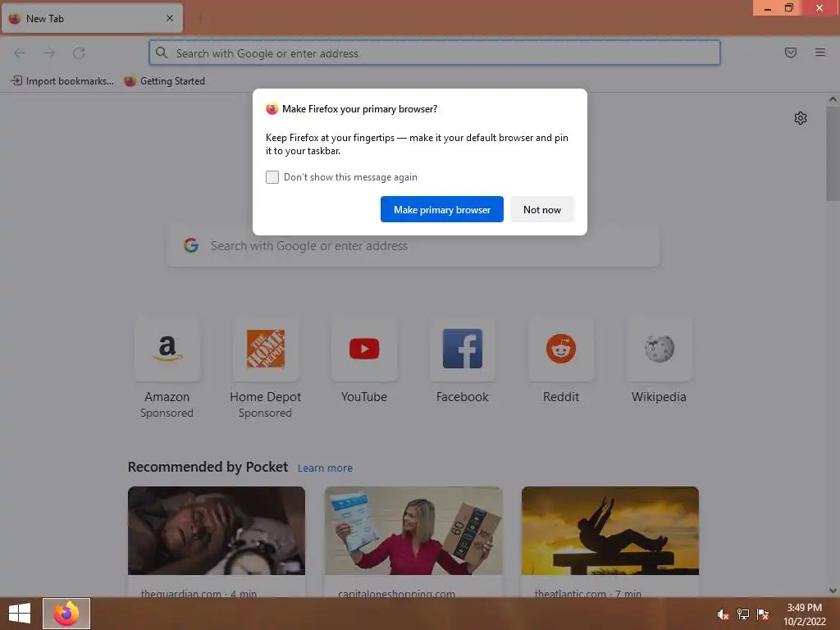Click the page Google search box

click(x=413, y=246)
